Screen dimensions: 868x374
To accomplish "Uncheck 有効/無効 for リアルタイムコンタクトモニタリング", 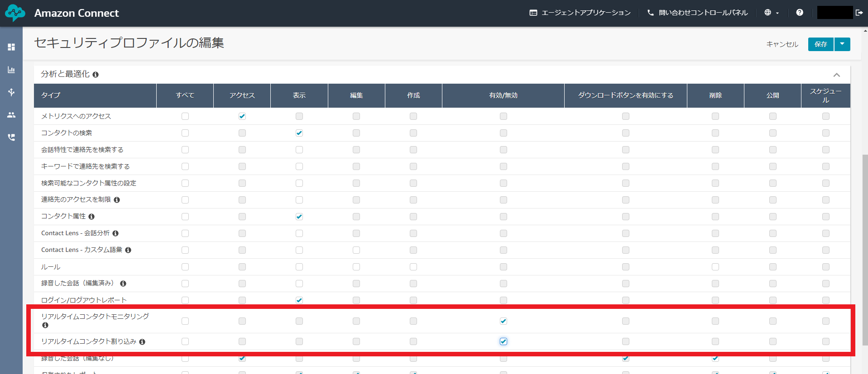I will (504, 321).
